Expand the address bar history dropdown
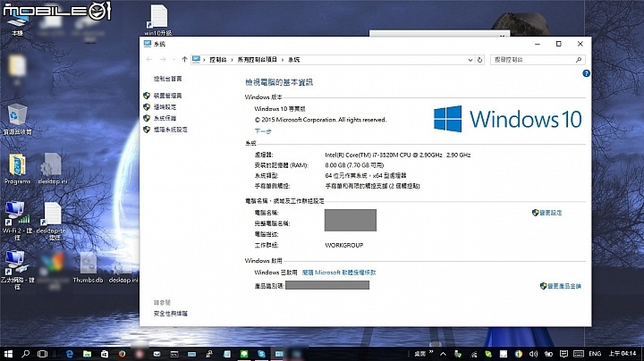This screenshot has height=361, width=644. 470,60
